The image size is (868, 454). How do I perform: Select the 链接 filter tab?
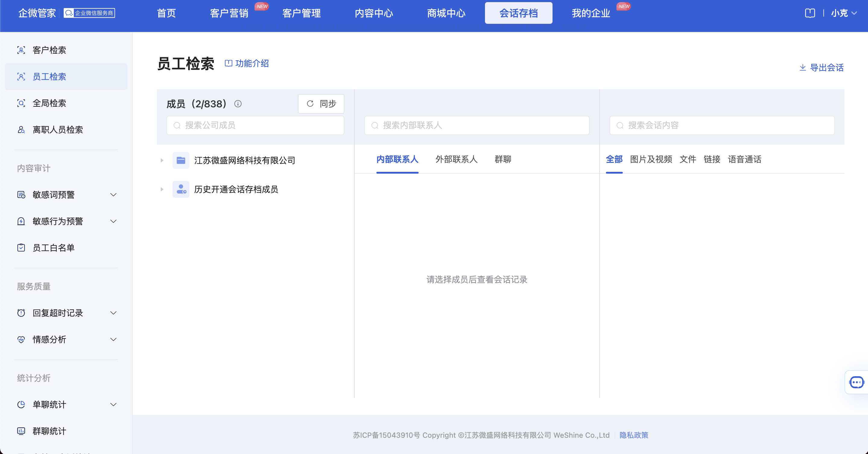(x=712, y=159)
